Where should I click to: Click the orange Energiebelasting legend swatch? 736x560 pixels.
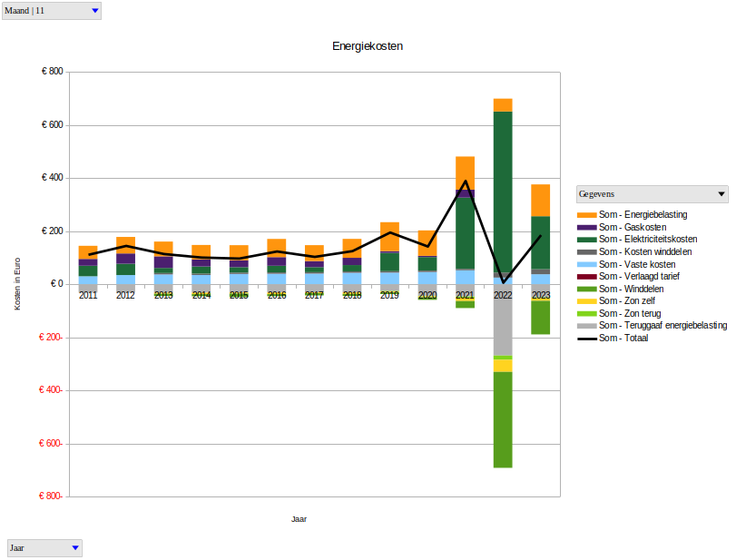[586, 214]
